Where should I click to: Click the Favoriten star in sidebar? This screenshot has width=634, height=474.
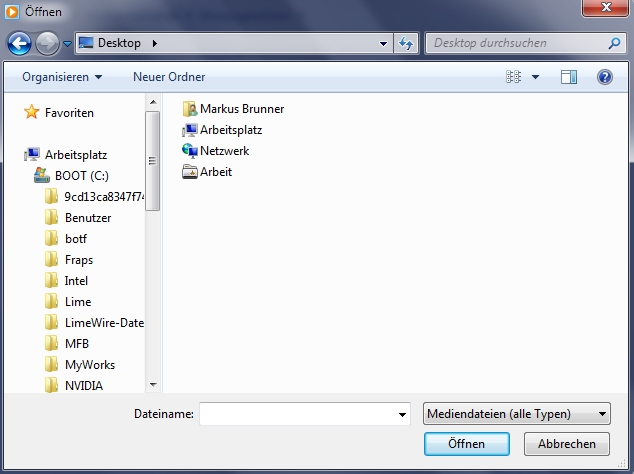[32, 113]
